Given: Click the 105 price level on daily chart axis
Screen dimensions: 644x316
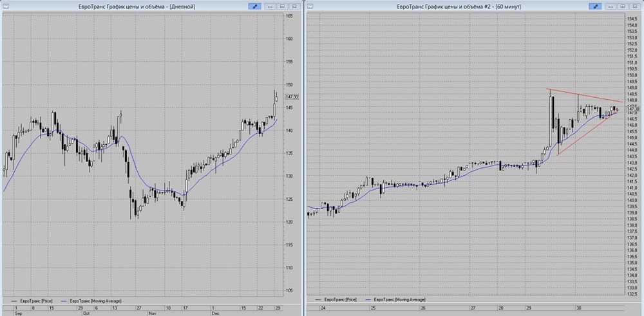Looking at the screenshot, I should (x=290, y=291).
